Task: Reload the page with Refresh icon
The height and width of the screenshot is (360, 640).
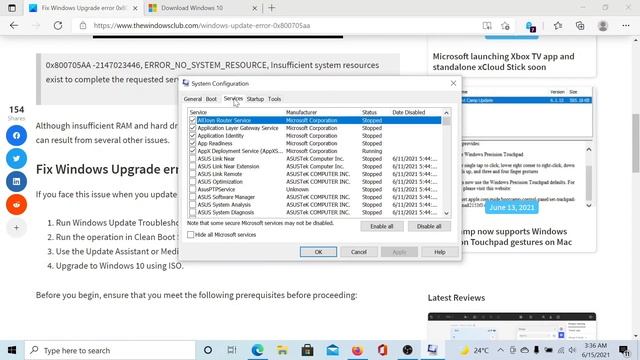Action: click(x=58, y=25)
